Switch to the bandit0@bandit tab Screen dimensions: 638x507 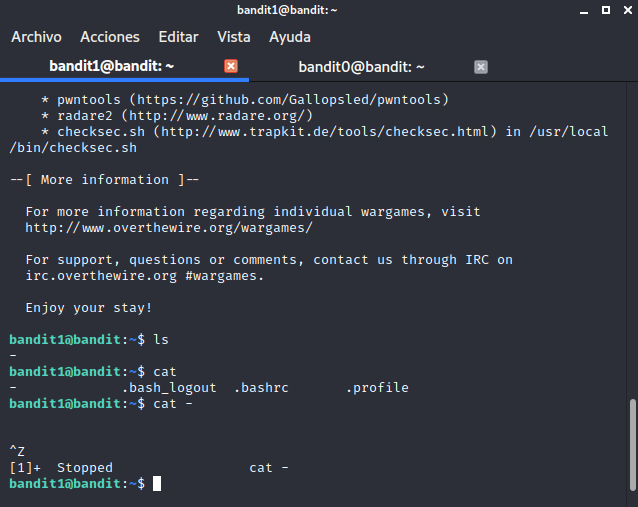pyautogui.click(x=362, y=67)
